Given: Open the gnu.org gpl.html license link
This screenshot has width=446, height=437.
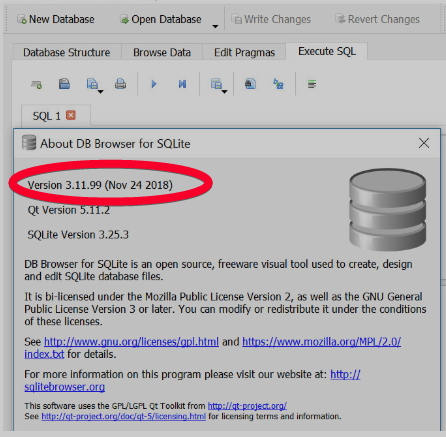Looking at the screenshot, I should point(131,342).
